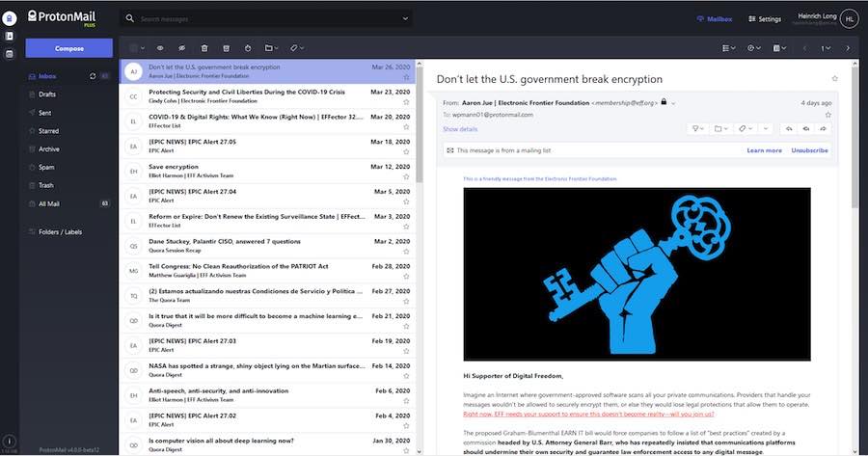Click the MG sender avatar for Matthew Guariglia
The width and height of the screenshot is (868, 456).
tap(133, 271)
